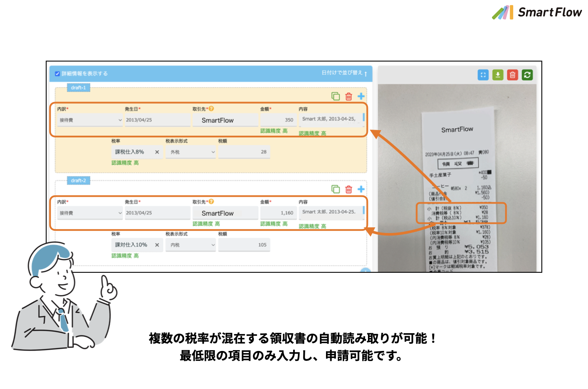Click the 金額 field showing 1,160

pos(278,213)
